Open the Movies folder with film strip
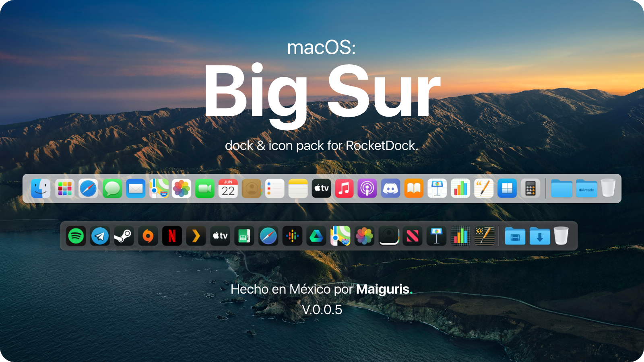 tap(515, 236)
